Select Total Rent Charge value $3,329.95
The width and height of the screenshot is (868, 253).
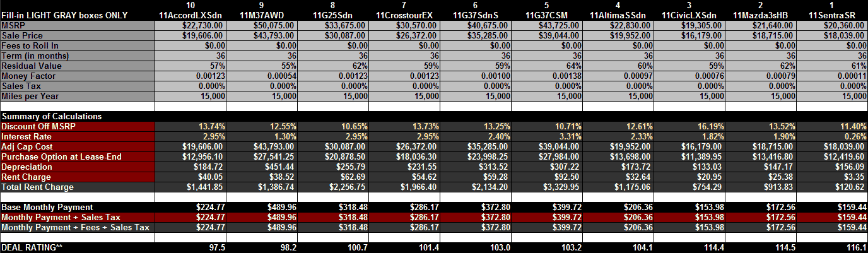click(x=548, y=187)
